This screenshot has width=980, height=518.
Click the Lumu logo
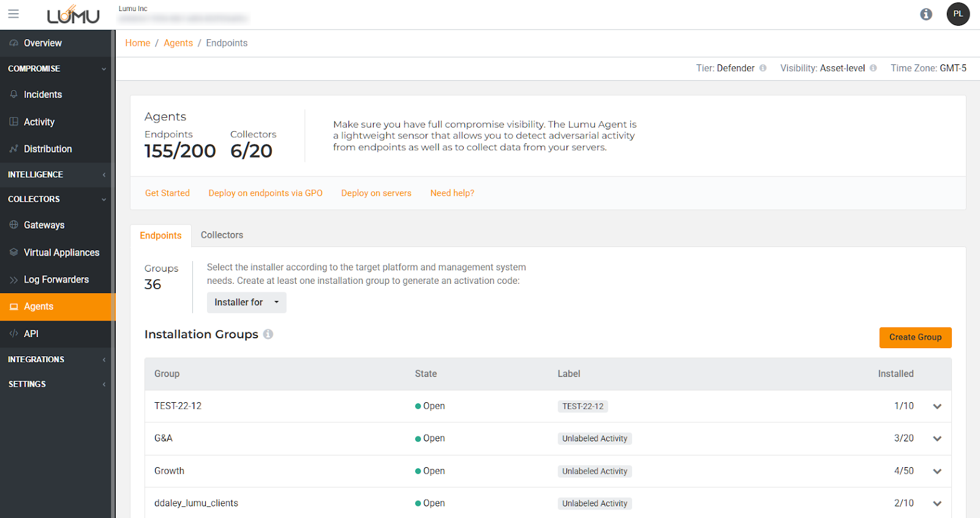(x=73, y=15)
